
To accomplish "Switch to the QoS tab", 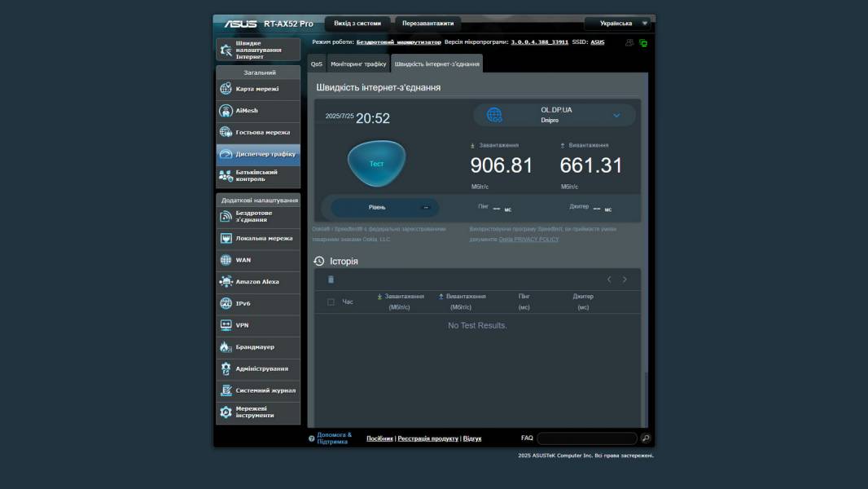I will click(316, 64).
